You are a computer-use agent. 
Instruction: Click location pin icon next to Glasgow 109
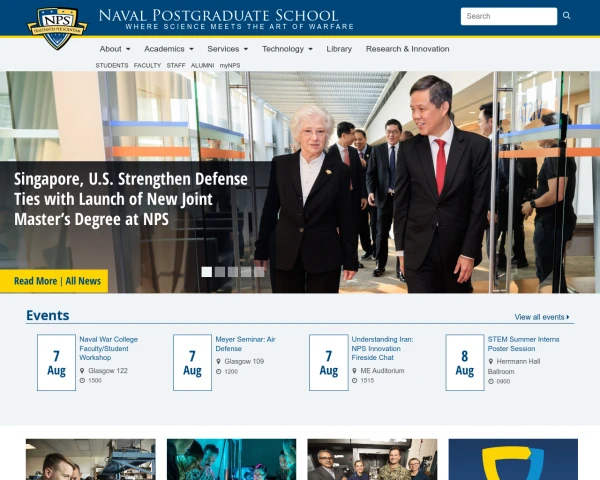(218, 361)
